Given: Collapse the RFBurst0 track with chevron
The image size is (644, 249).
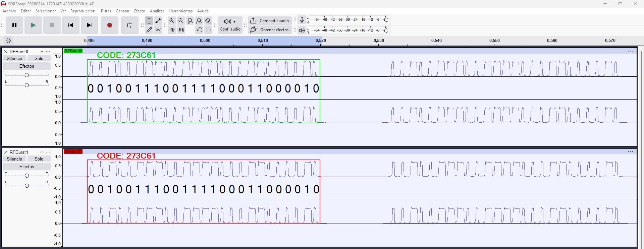Looking at the screenshot, I should [42, 52].
